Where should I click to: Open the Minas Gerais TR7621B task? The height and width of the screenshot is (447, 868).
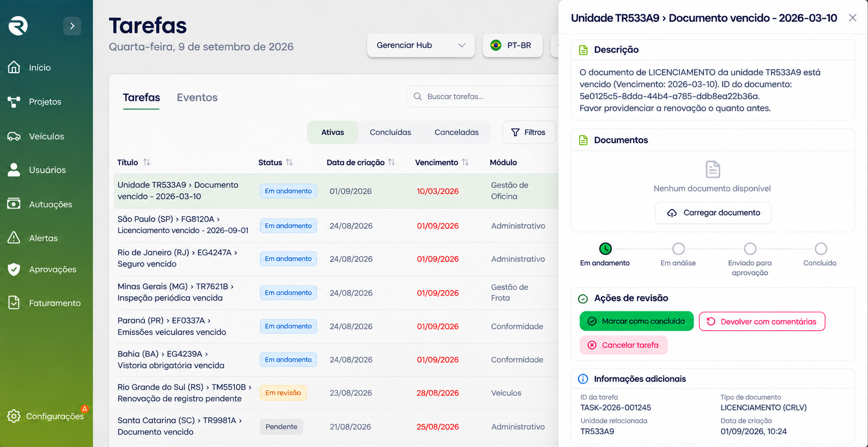pyautogui.click(x=336, y=293)
